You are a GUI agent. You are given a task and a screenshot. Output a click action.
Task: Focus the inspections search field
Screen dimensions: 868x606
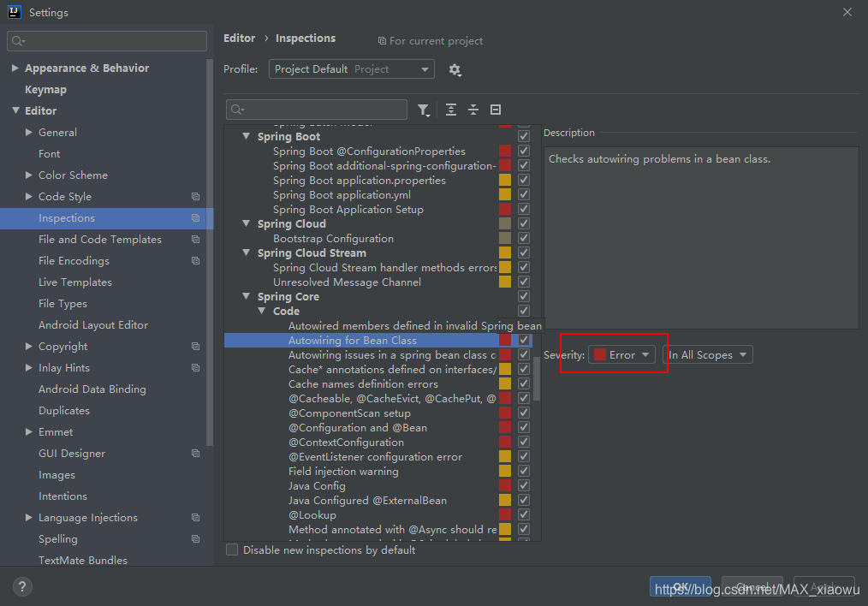317,110
